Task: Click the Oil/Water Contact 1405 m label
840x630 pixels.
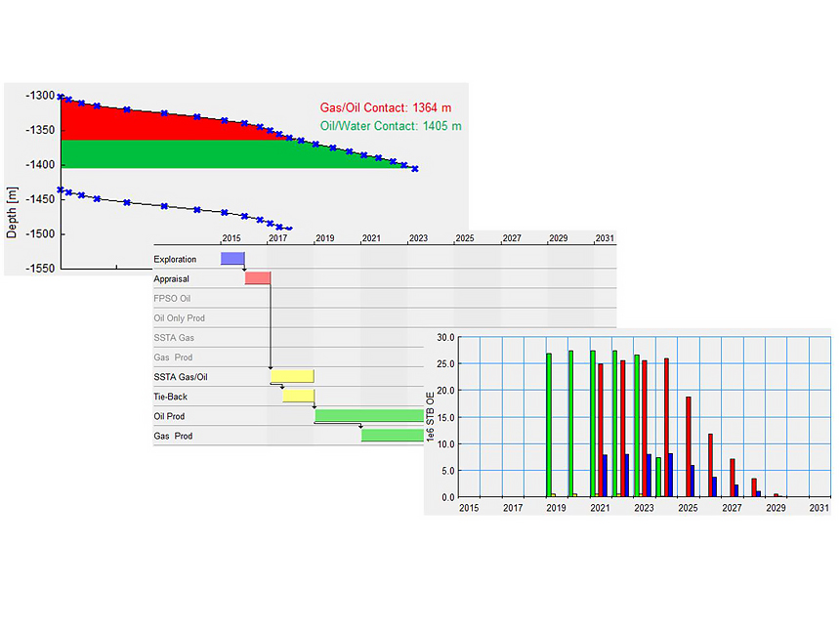Action: pos(391,126)
